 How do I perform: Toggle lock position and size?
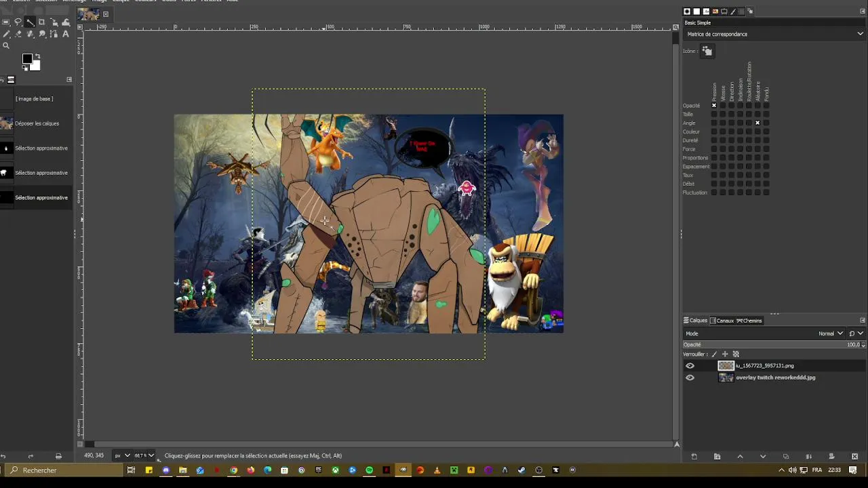725,354
